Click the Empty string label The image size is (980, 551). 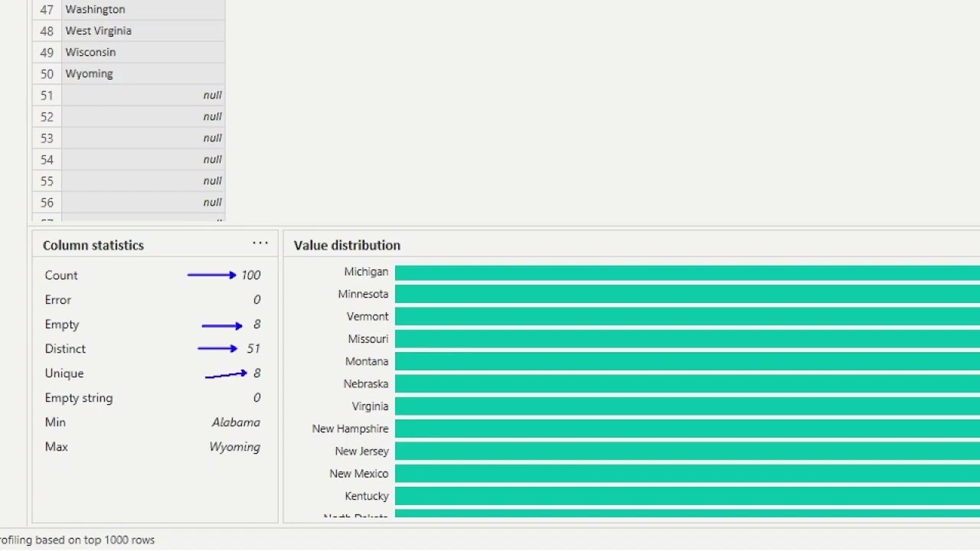pos(79,397)
